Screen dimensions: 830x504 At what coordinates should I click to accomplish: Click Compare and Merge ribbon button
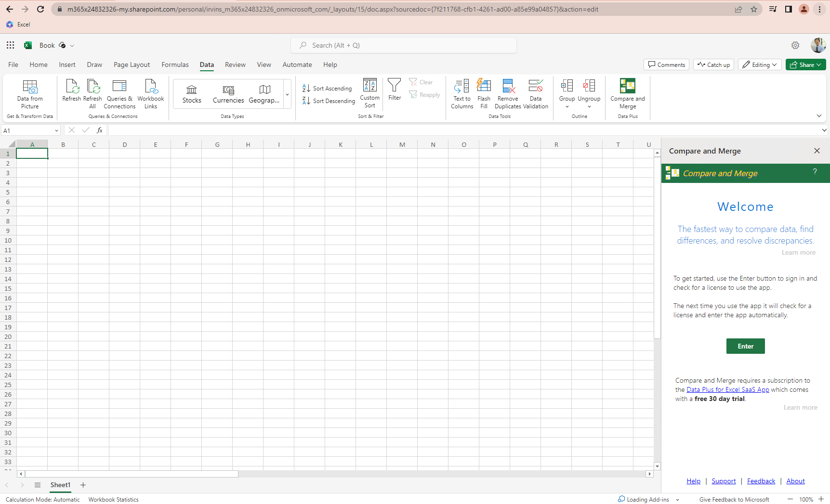click(x=627, y=94)
